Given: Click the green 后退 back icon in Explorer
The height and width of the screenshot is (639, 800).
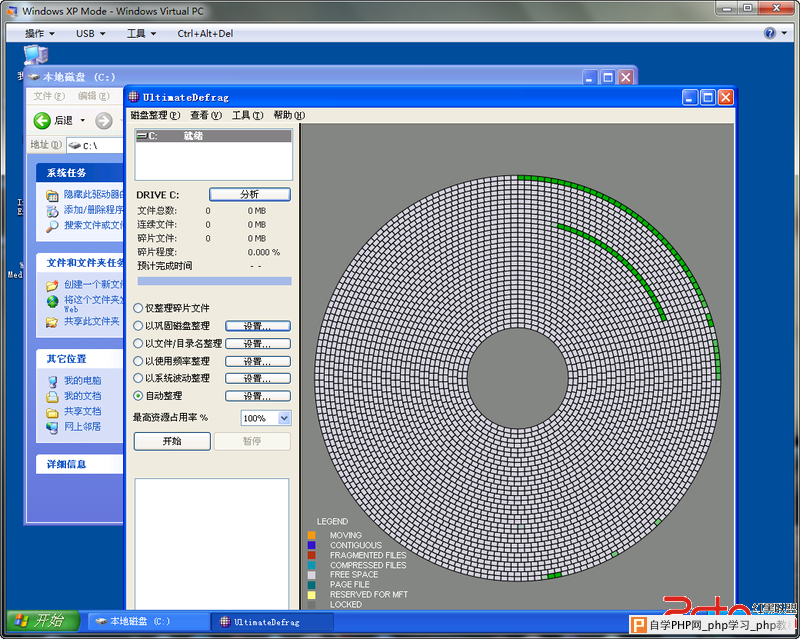Looking at the screenshot, I should pyautogui.click(x=42, y=121).
